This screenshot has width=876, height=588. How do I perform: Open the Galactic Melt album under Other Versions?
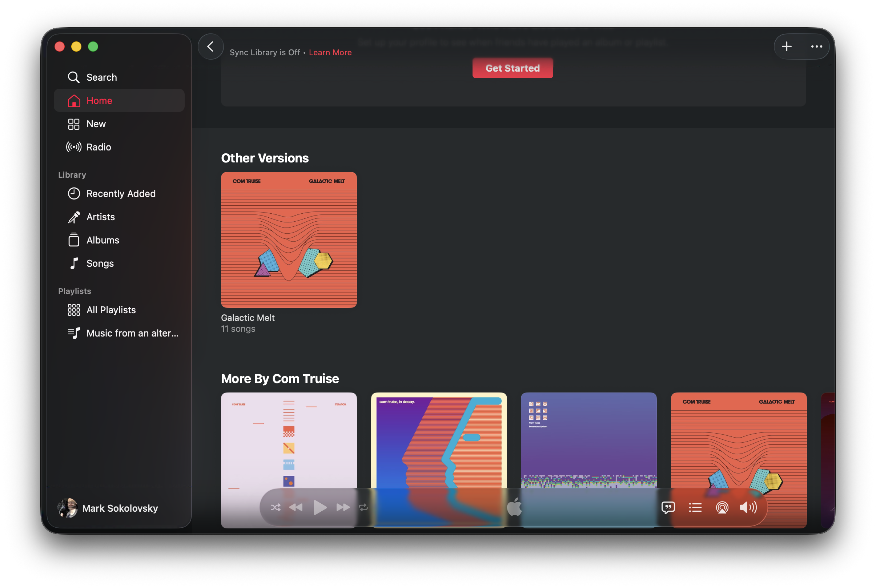tap(289, 240)
